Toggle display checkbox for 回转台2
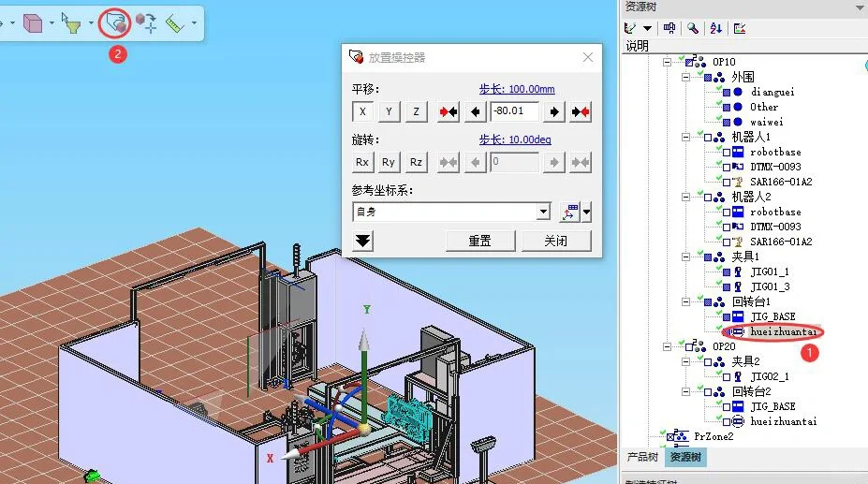This screenshot has width=868, height=484. [x=708, y=392]
